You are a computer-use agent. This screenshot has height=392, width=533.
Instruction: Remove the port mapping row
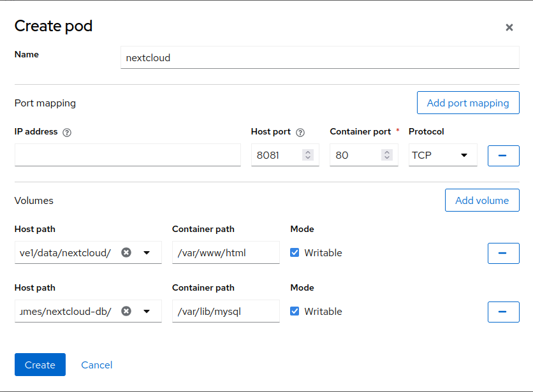tap(503, 156)
